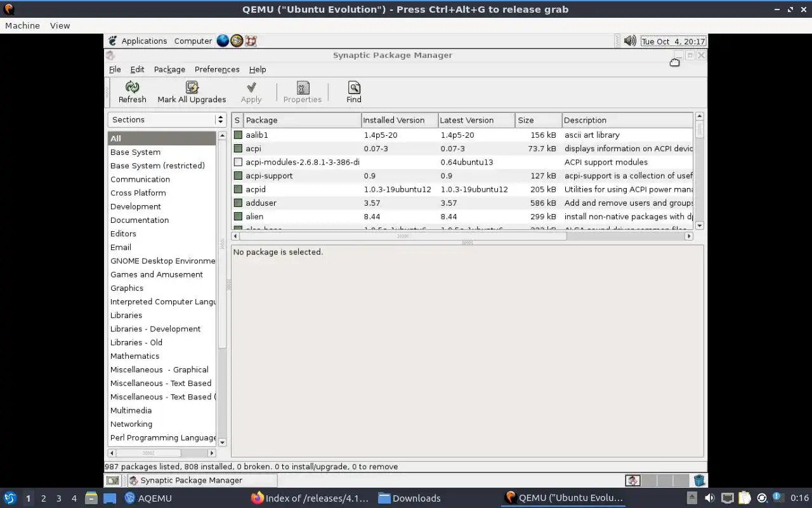The image size is (812, 508).
Task: Click package list scrollbar down arrow
Action: point(700,225)
